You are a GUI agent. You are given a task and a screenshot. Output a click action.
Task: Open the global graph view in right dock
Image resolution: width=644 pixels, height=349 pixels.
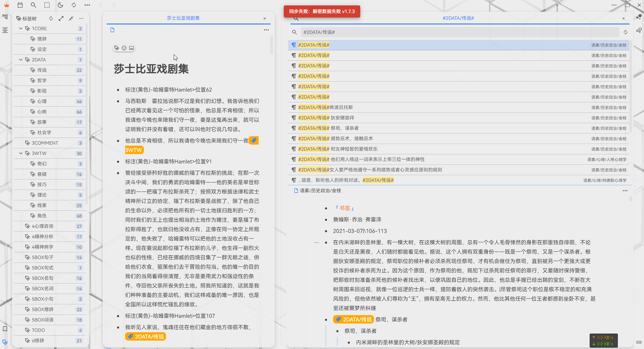[639, 17]
